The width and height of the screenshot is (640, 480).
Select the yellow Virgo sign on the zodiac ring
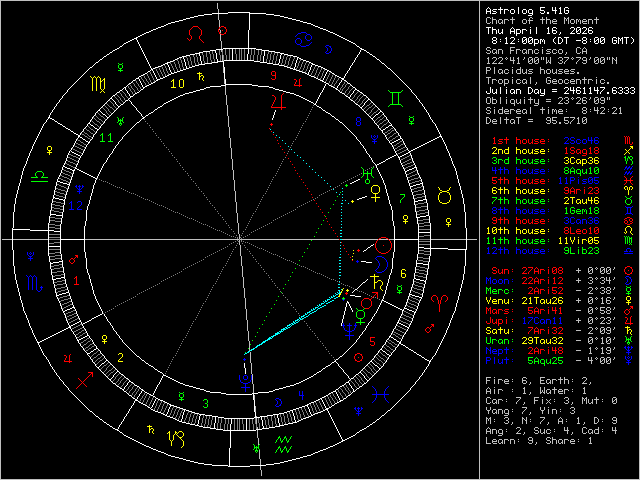click(x=98, y=84)
